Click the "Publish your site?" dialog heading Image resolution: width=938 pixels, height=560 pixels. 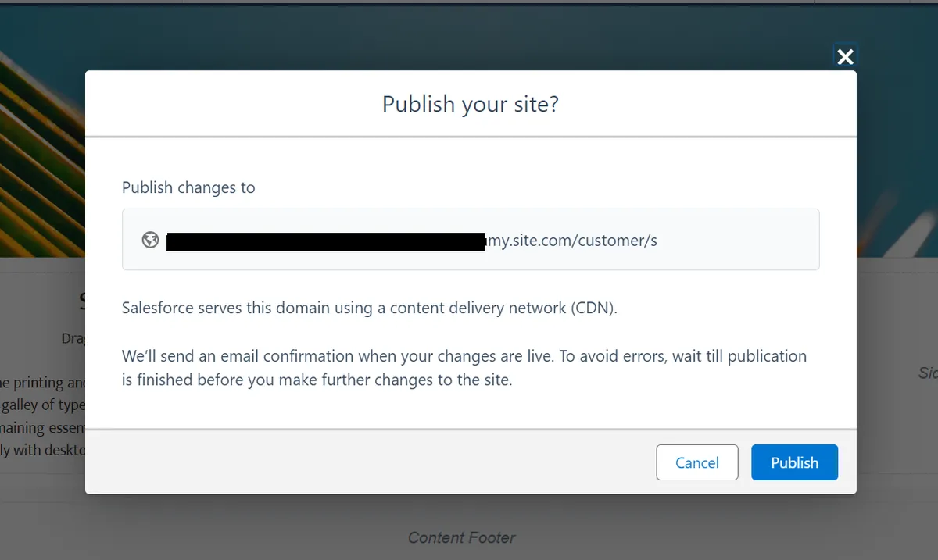pos(470,104)
